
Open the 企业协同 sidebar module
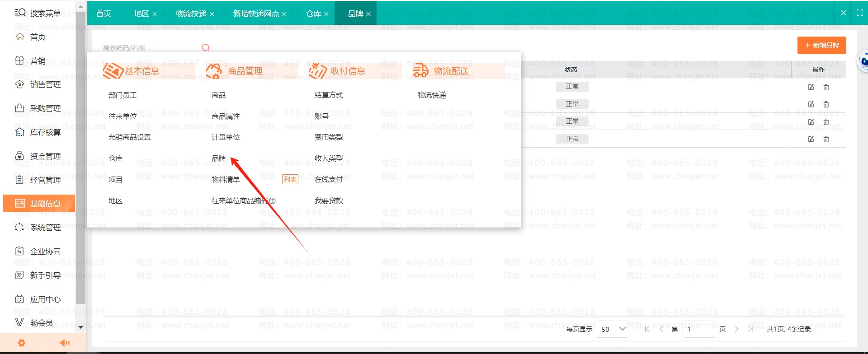38,252
